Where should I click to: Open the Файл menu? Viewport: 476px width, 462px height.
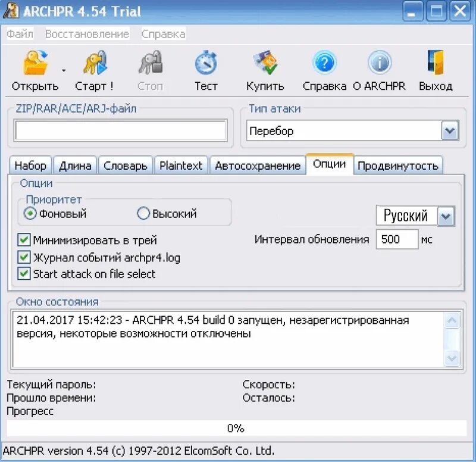point(20,34)
